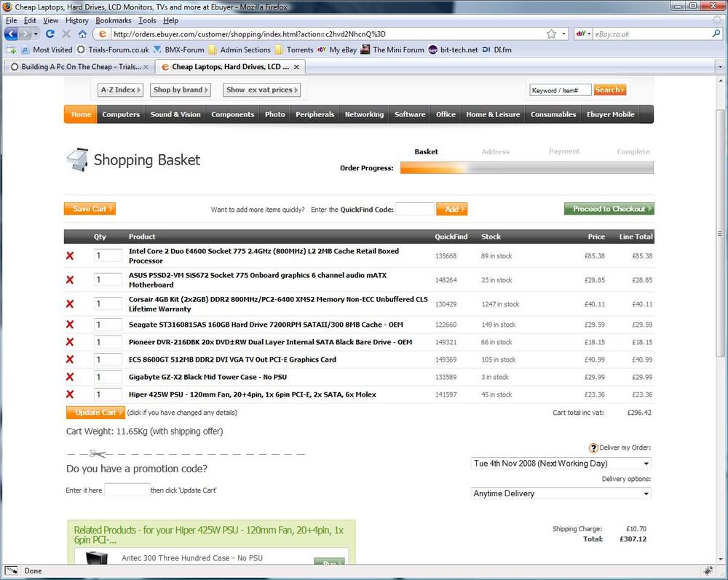Viewport: 728px width, 580px height.
Task: Open the Tools menu
Action: pyautogui.click(x=147, y=20)
